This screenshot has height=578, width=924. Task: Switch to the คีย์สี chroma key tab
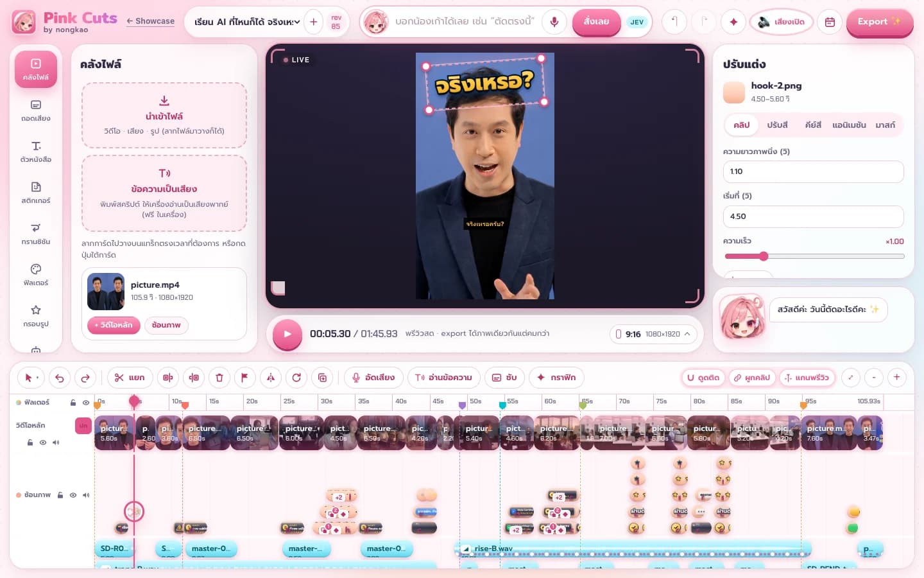point(813,125)
